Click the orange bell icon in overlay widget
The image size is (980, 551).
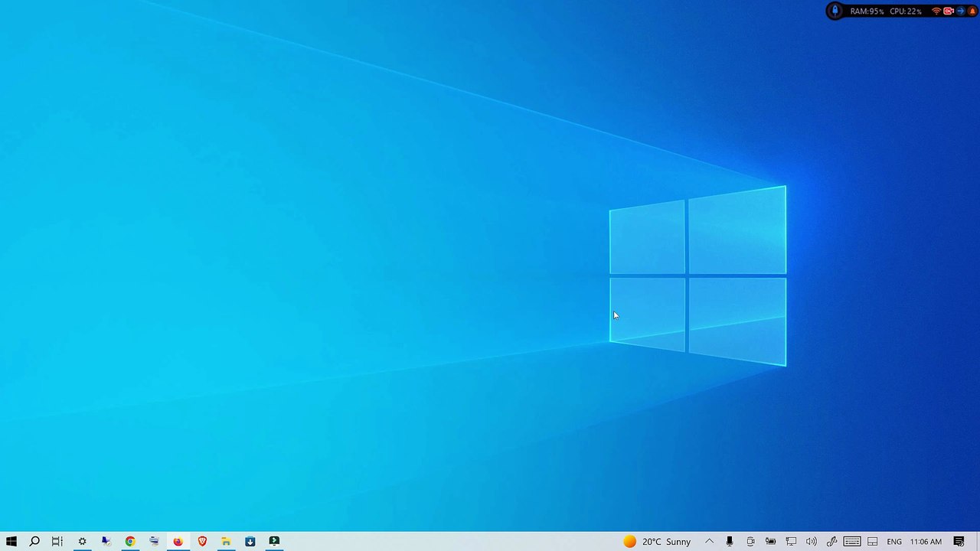tap(972, 11)
